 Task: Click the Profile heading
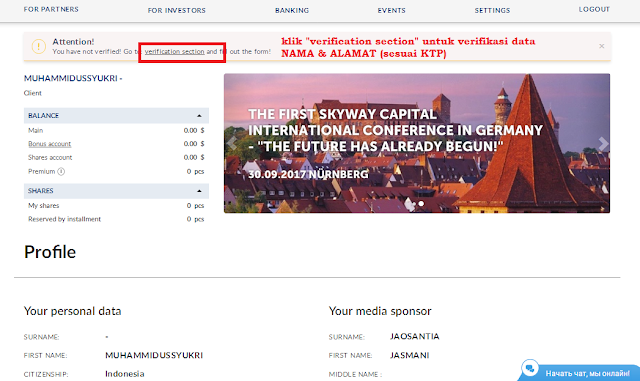(50, 252)
